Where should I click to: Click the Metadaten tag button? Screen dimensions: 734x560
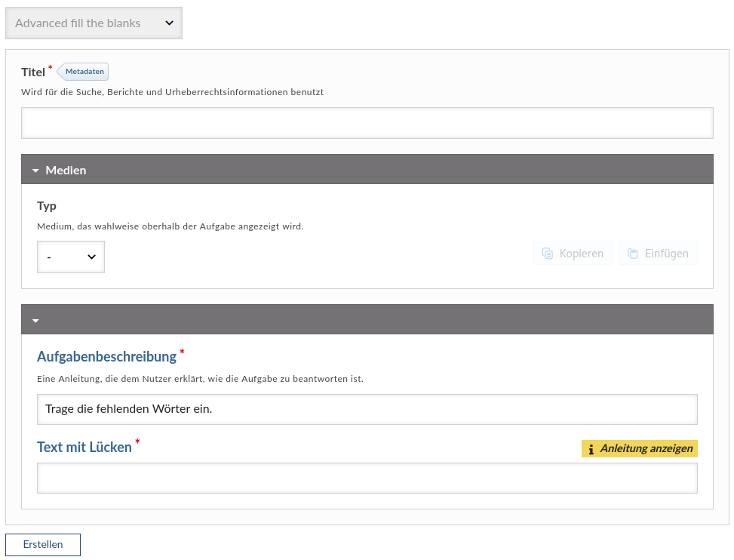coord(84,72)
